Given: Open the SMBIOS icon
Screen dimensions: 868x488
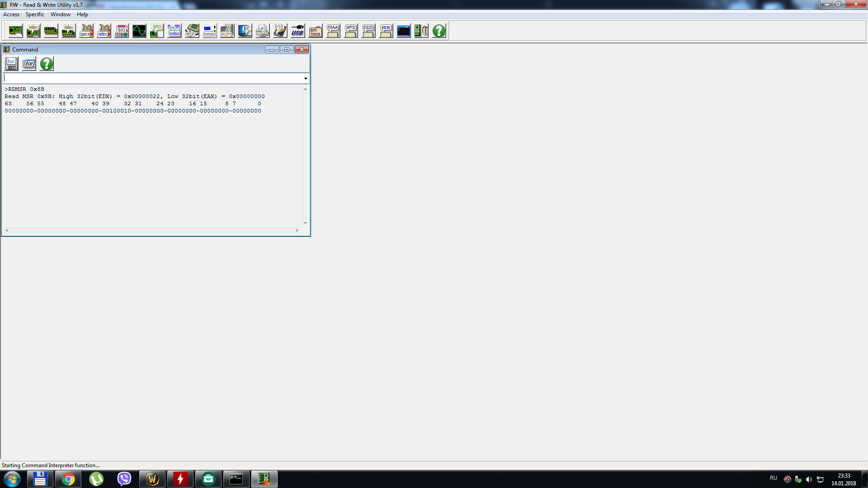Looking at the screenshot, I should click(316, 31).
